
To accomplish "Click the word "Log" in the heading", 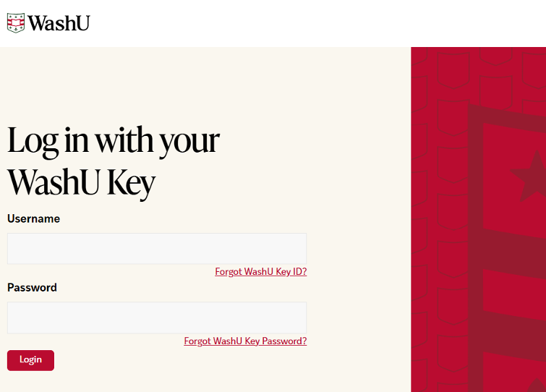I will coord(31,141).
